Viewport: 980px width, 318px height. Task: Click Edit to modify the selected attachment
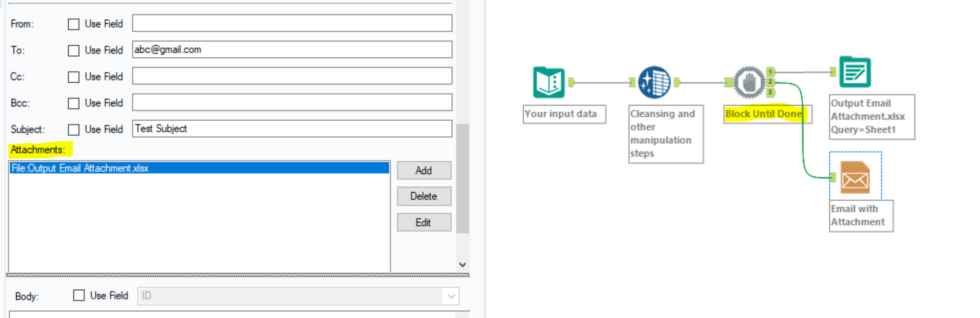click(x=423, y=222)
